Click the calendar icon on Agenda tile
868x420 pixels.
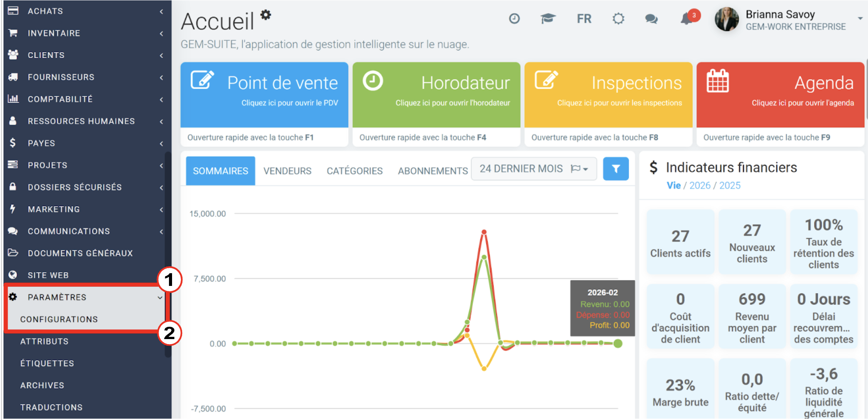(718, 81)
